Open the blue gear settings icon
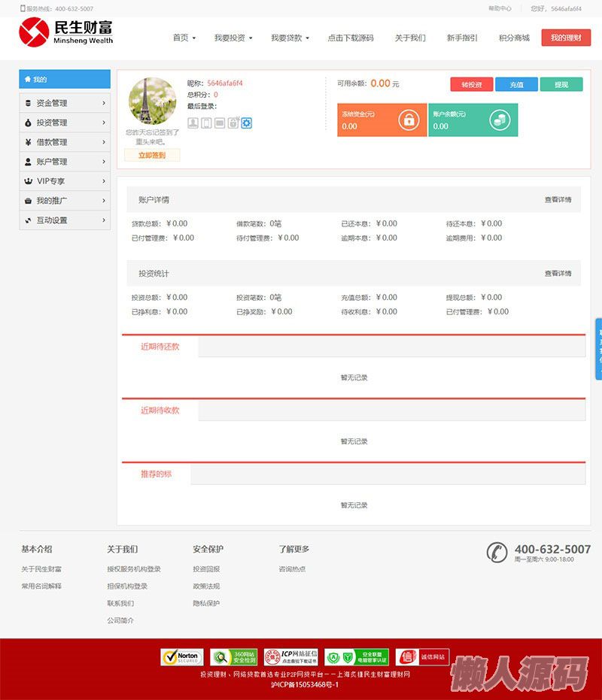 coord(247,123)
